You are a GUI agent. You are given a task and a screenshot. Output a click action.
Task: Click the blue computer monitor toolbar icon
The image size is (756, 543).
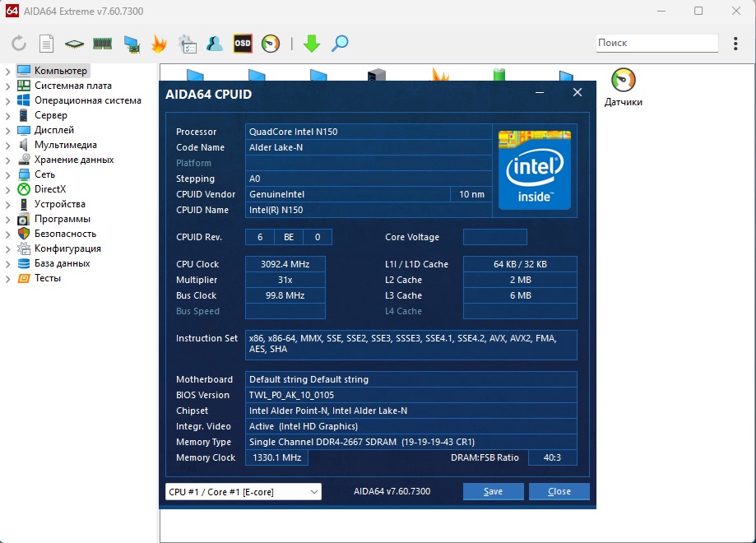click(131, 44)
